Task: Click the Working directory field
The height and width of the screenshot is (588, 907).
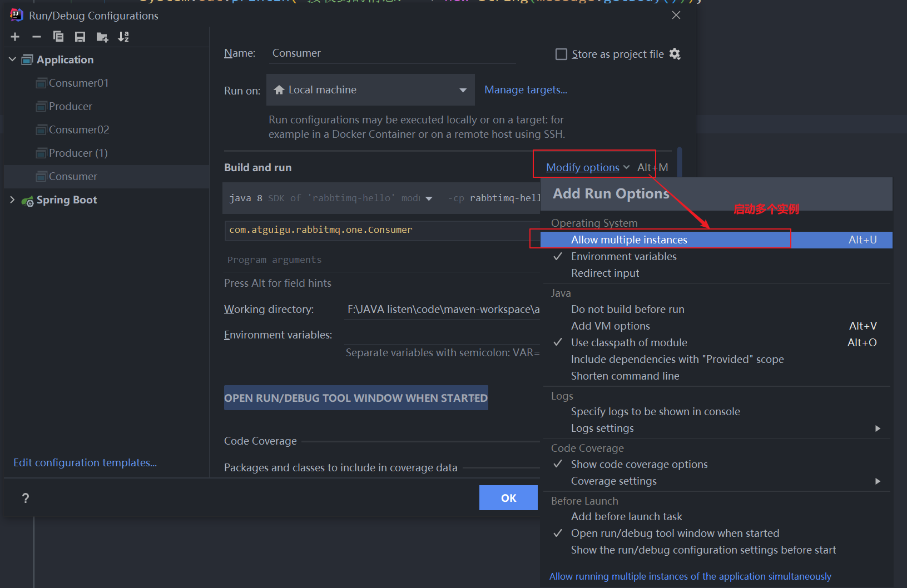Action: (x=442, y=309)
